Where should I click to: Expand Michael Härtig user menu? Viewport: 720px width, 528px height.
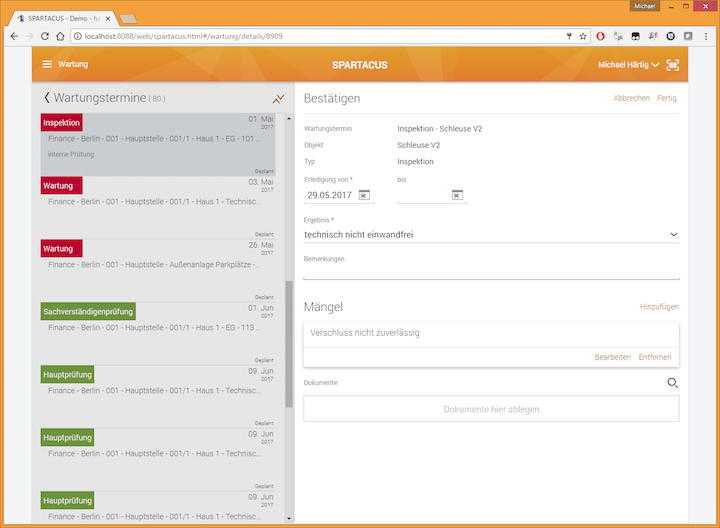tap(628, 65)
